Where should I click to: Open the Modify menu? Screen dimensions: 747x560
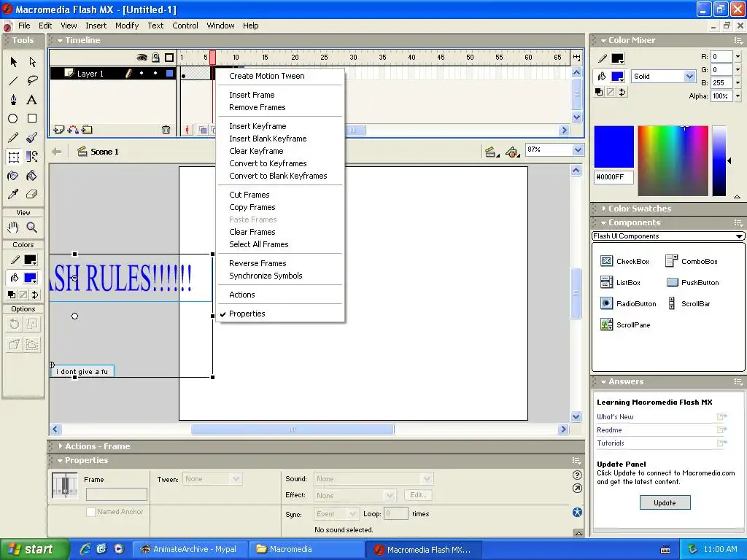(127, 26)
